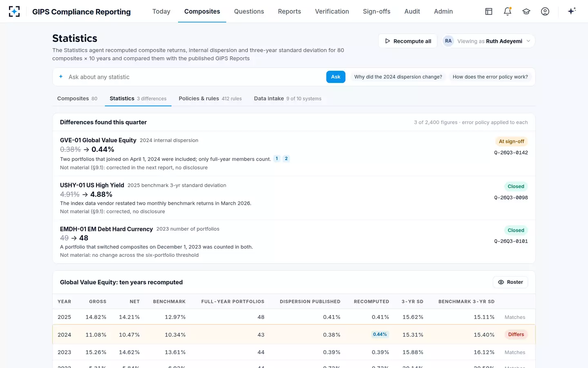Viewport: 588px width, 368px height.
Task: Click the At sign-off status badge
Action: coord(512,141)
